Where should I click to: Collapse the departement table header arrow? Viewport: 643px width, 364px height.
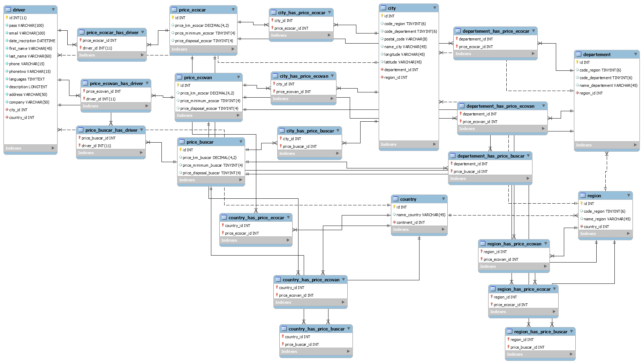coord(636,54)
